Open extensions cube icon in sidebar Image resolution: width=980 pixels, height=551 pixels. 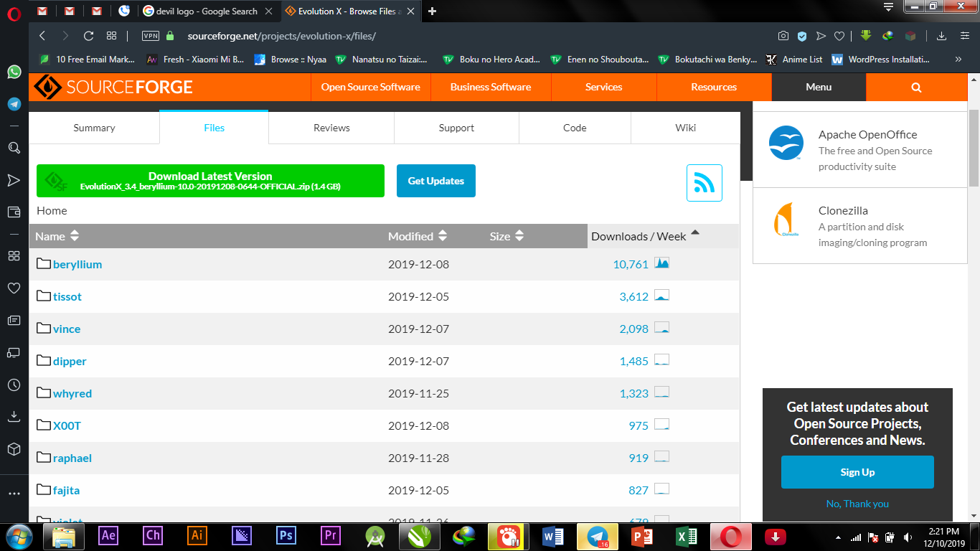tap(14, 449)
